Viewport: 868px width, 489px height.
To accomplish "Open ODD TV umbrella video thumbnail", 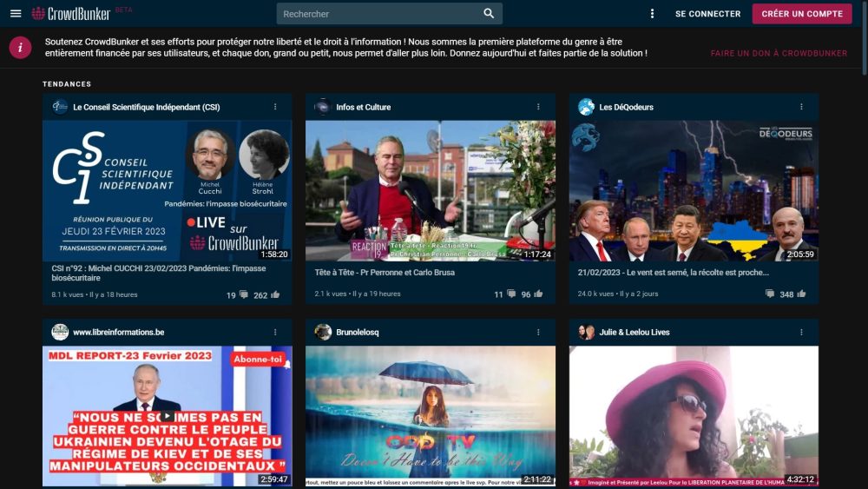I will pyautogui.click(x=431, y=416).
